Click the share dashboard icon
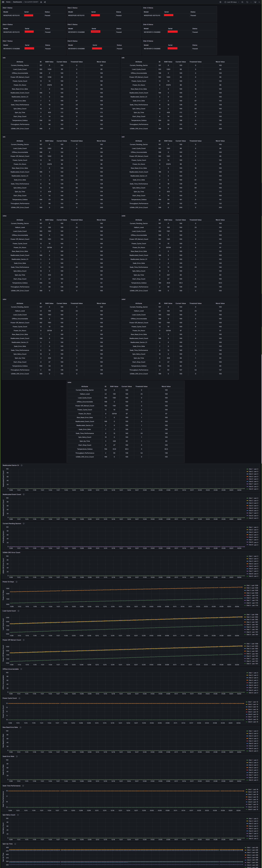The width and height of the screenshot is (262, 868). click(45, 2)
